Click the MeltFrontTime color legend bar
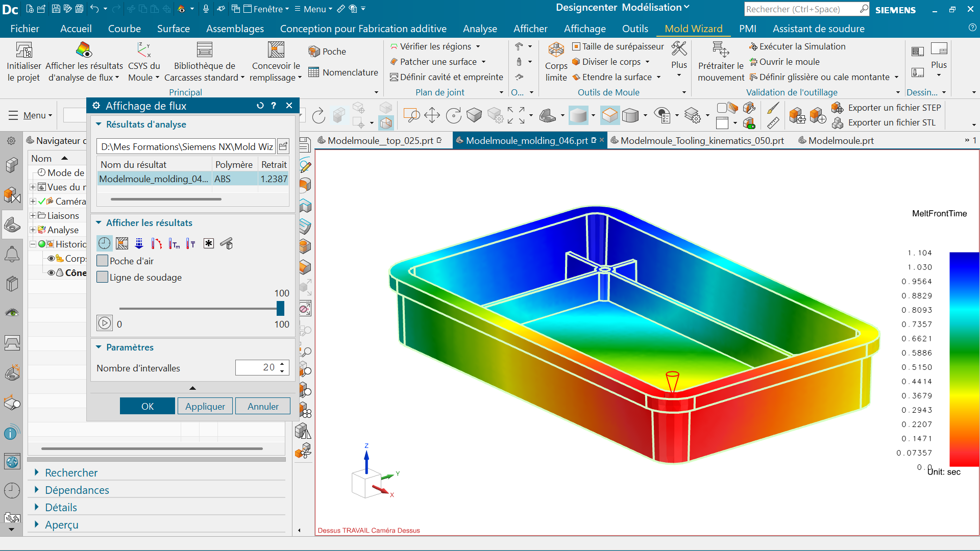980x551 pixels. pos(964,359)
